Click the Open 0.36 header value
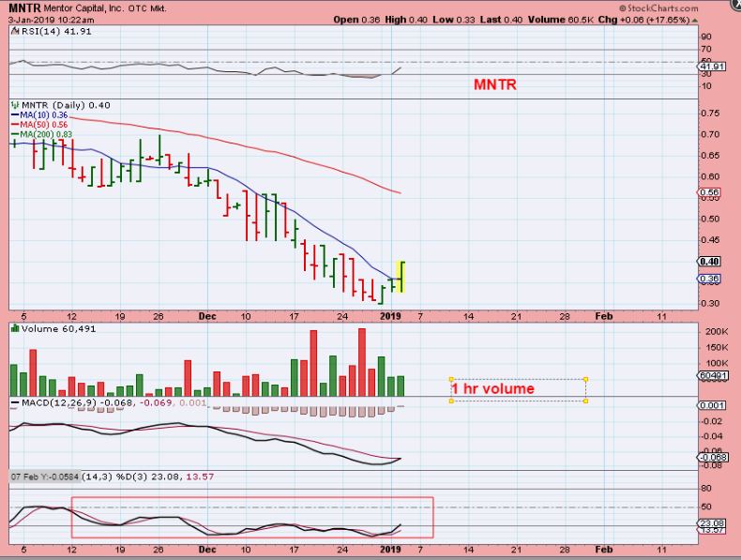 (x=356, y=20)
